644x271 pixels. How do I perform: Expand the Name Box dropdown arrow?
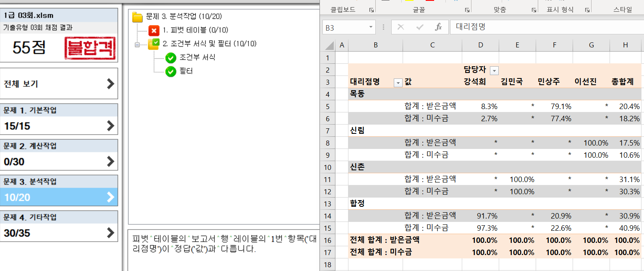[x=371, y=27]
